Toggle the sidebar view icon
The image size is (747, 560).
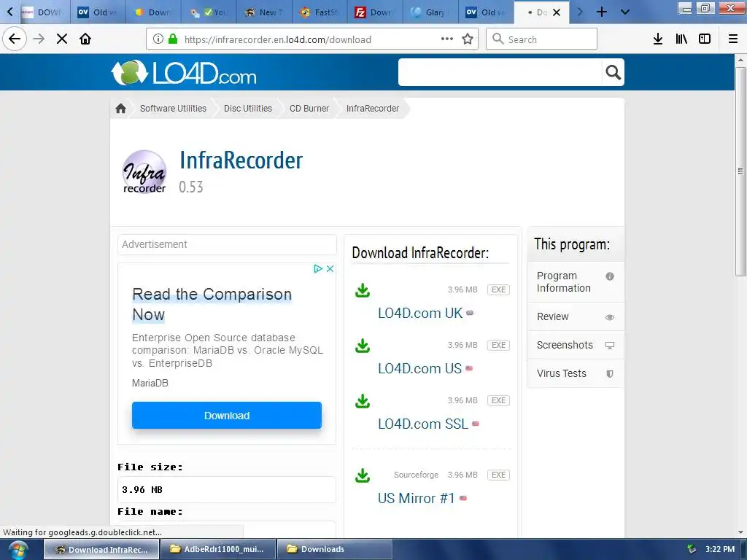(705, 39)
